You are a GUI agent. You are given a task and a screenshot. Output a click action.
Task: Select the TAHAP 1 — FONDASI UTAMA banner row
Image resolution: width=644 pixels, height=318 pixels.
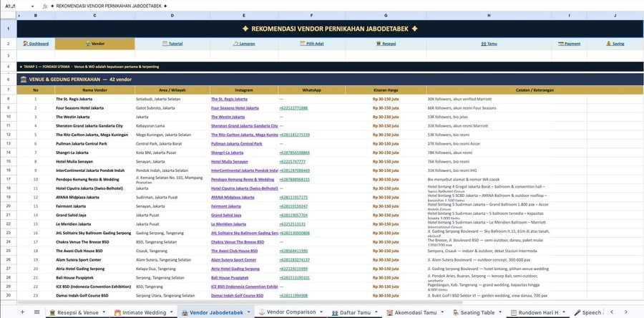click(330, 67)
